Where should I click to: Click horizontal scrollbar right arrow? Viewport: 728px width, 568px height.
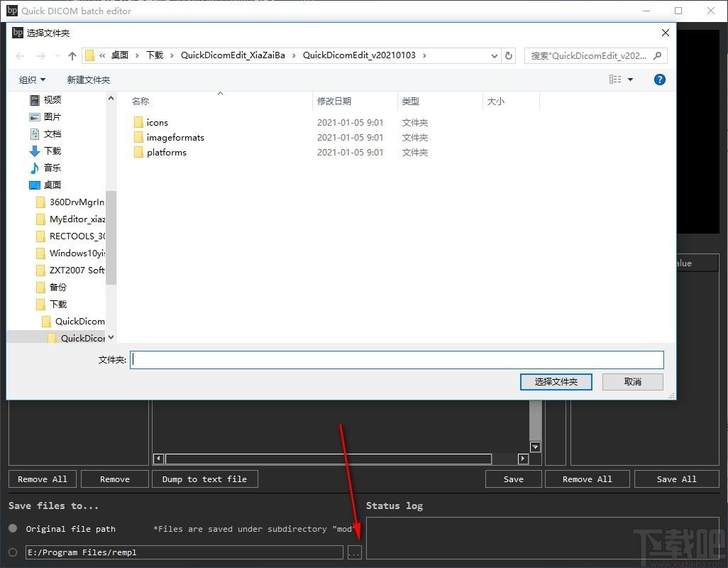pos(523,459)
